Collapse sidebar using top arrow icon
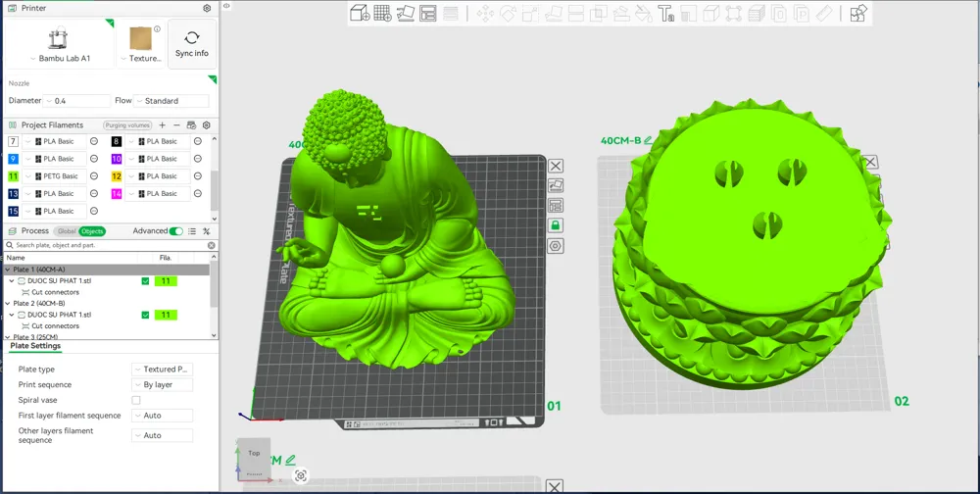Viewport: 980px width, 494px height. 226,6
